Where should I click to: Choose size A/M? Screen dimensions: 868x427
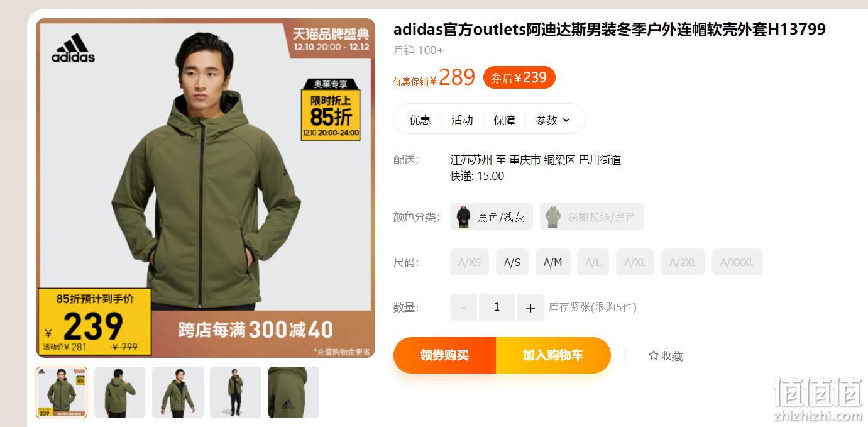coord(553,262)
